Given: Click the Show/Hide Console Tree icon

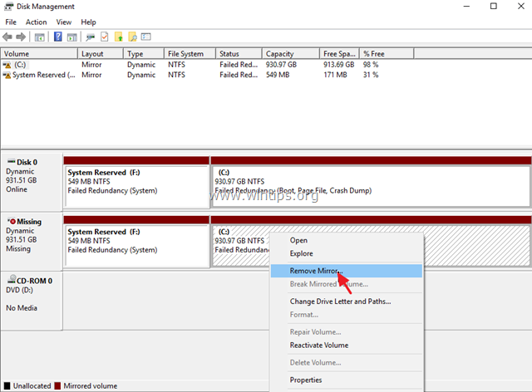Looking at the screenshot, I should (x=39, y=37).
